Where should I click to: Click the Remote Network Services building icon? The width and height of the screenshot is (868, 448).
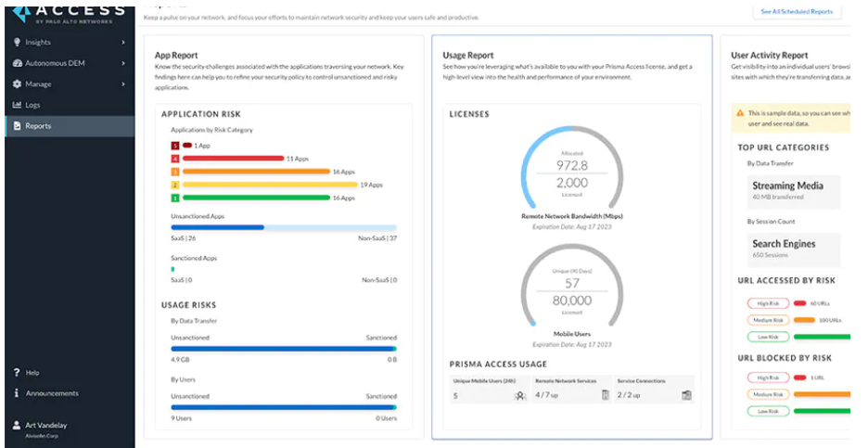(605, 395)
